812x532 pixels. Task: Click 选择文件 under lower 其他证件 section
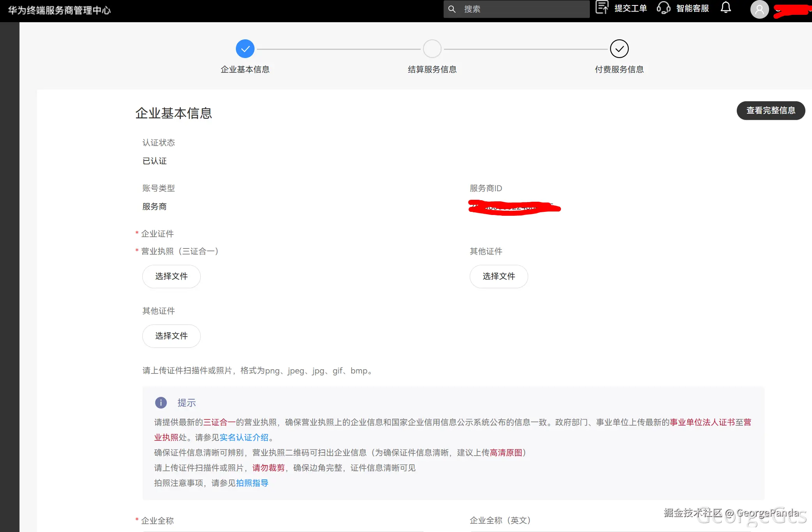[171, 336]
